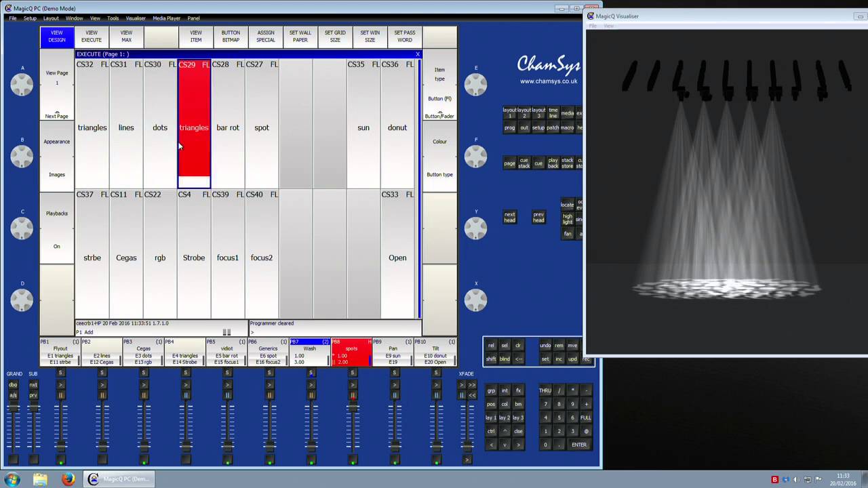Trigger the CS28 bar rot execute item

(x=228, y=123)
